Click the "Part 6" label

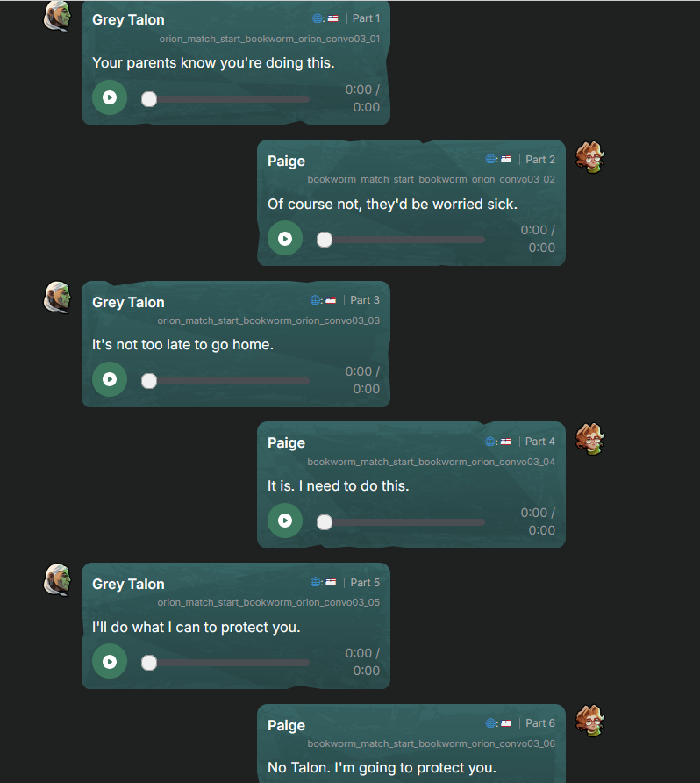click(x=540, y=723)
